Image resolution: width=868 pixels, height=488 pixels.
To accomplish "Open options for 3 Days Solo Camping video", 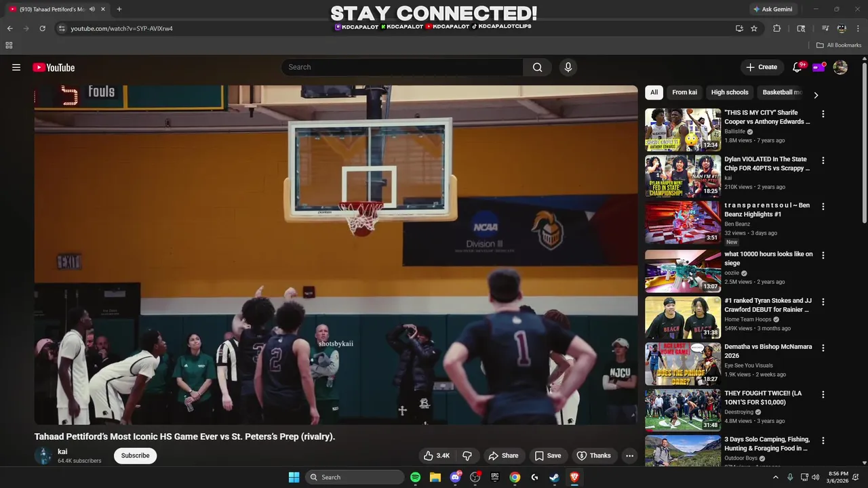I will 823,441.
